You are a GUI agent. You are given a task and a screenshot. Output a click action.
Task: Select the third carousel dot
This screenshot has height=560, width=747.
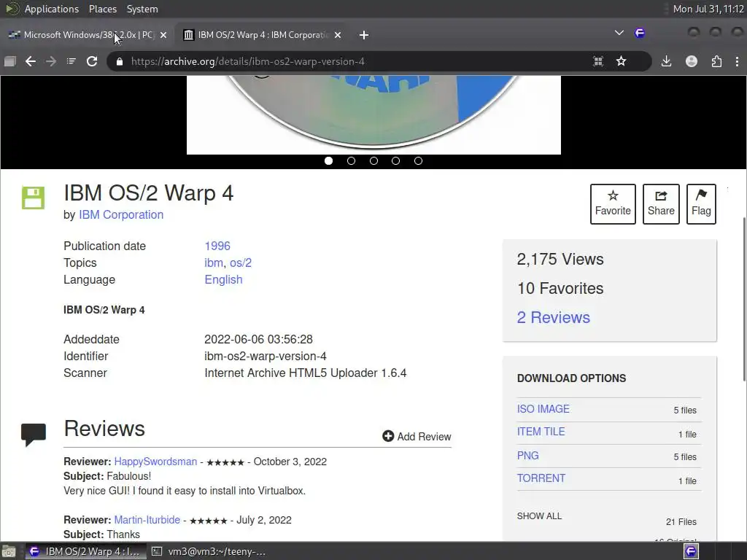click(373, 161)
